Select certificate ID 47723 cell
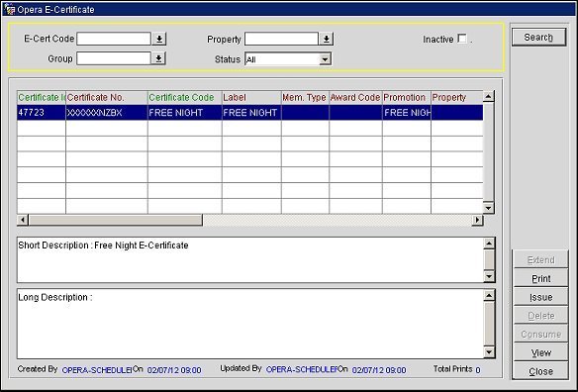 pos(41,113)
